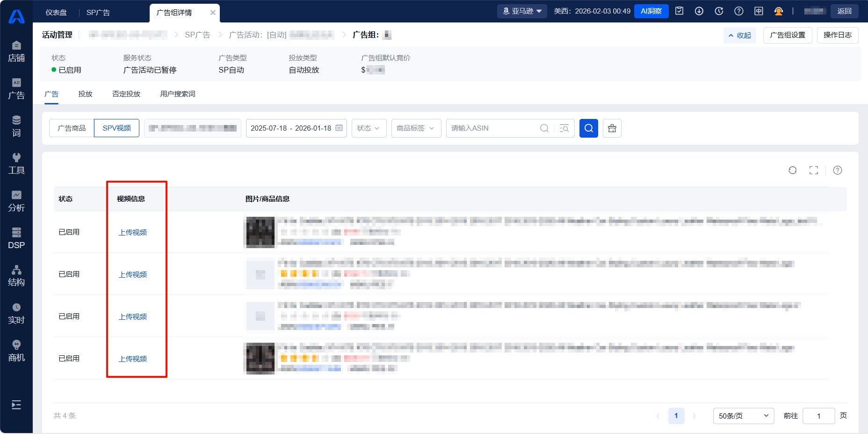Switch to the SPV视频 toggle option

point(116,128)
